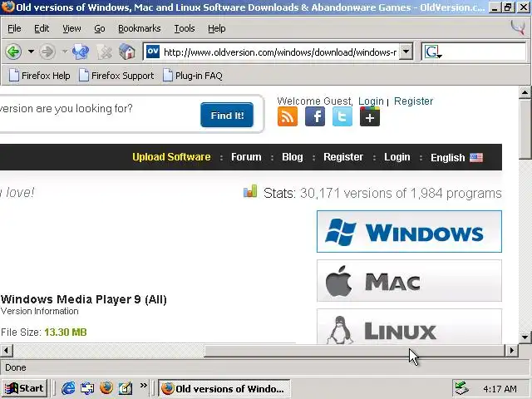532x399 pixels.
Task: Click the 4:17 AM clock
Action: tap(500, 389)
